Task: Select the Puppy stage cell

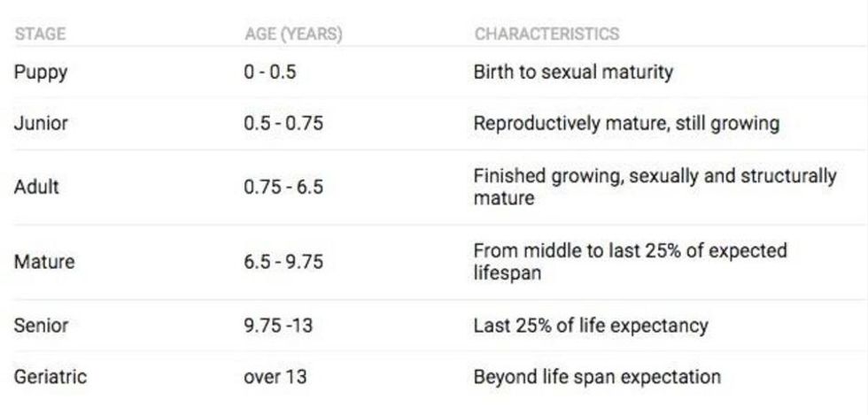Action: [41, 73]
